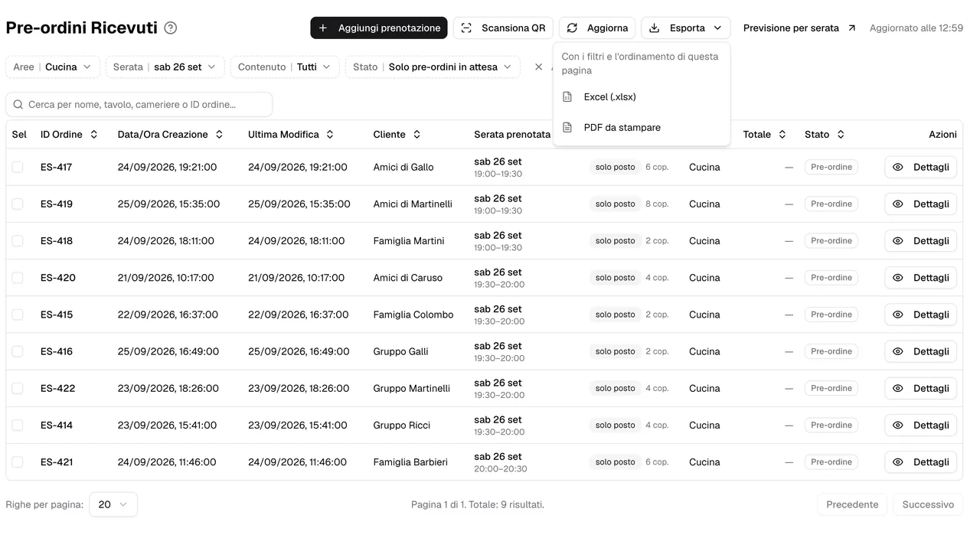Sort by Totale column arrows

click(782, 135)
